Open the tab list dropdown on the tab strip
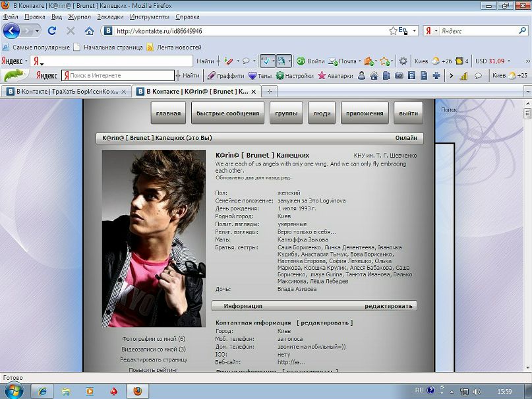Screen dimensions: 532x399 point(527,91)
